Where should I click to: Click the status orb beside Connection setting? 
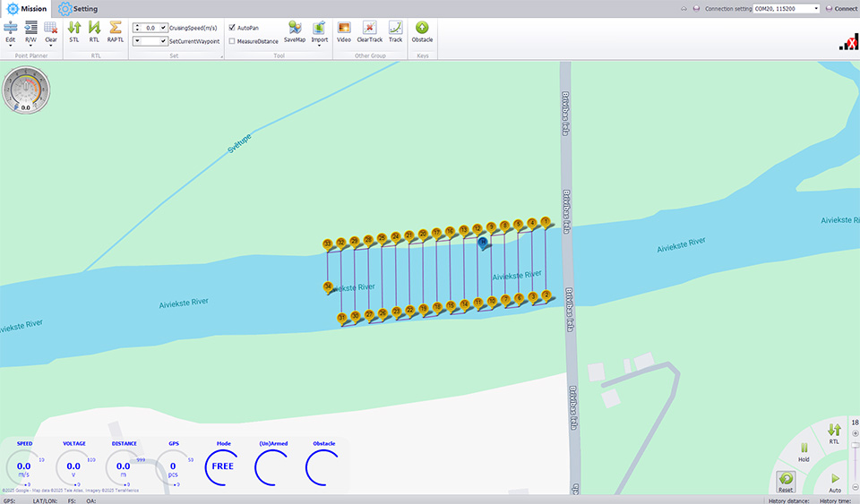696,9
